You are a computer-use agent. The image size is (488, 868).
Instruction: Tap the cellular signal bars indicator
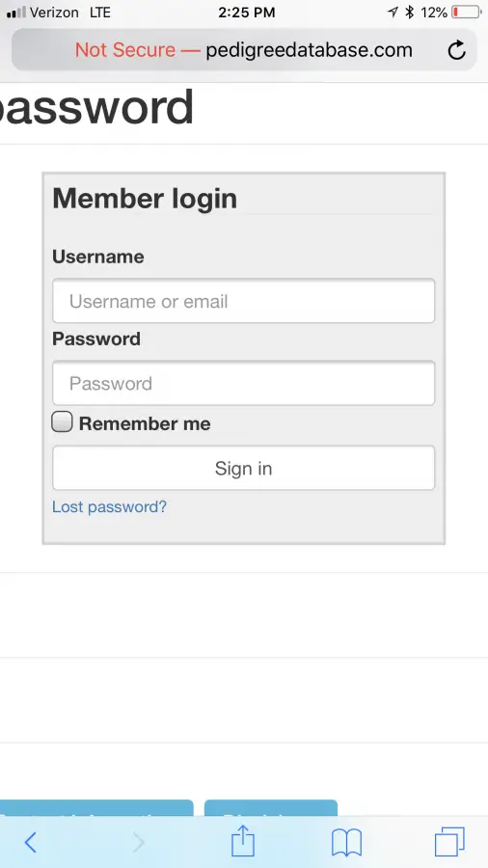click(16, 13)
